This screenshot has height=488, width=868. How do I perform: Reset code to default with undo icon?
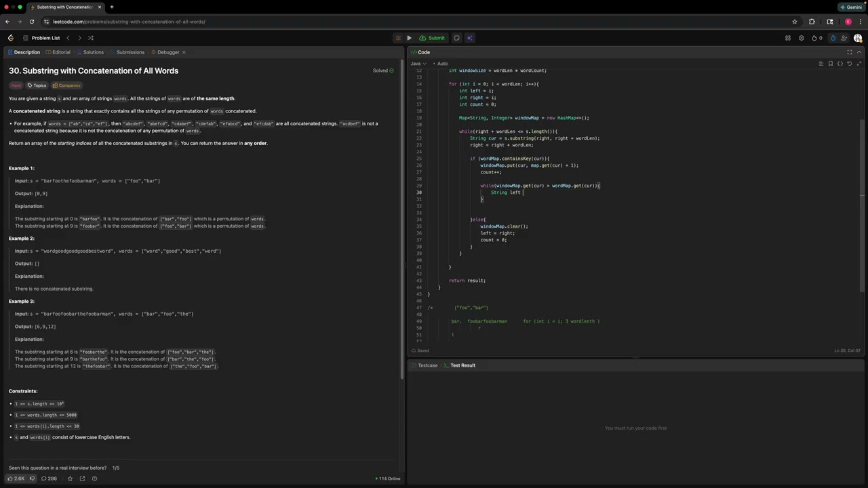850,64
